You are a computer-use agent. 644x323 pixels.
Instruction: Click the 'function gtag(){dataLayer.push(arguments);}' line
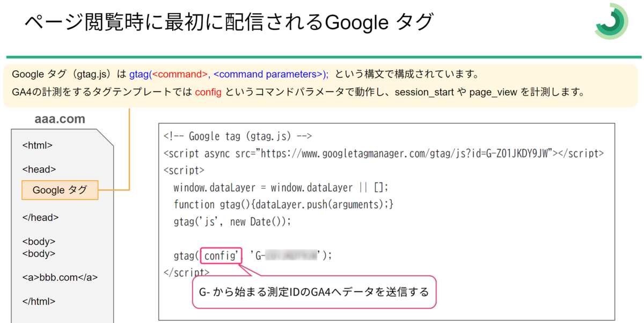[284, 204]
